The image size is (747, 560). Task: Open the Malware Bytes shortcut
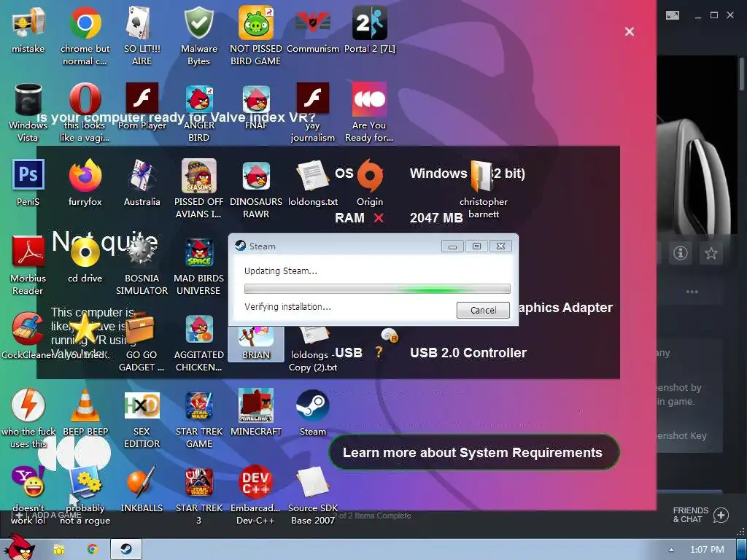198,23
